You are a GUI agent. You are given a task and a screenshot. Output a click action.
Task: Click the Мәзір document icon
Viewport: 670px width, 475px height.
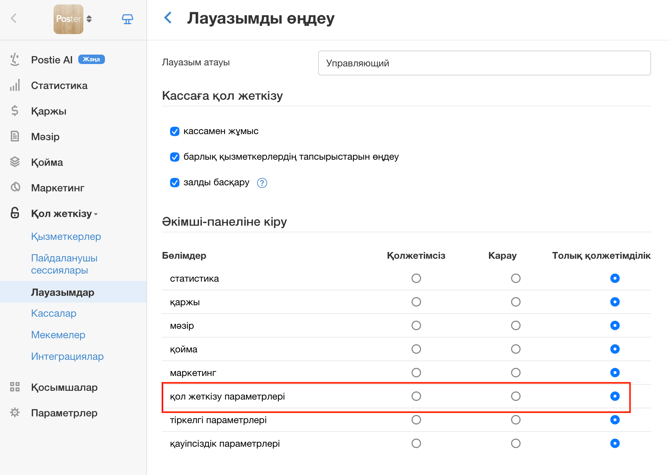(15, 136)
